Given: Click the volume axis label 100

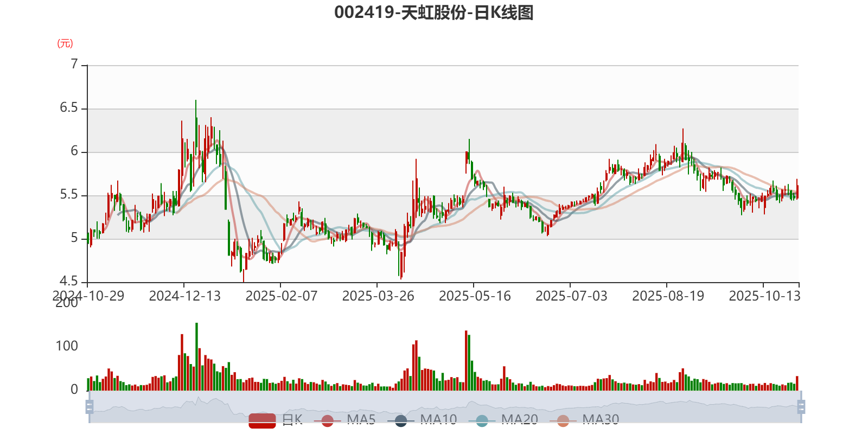Looking at the screenshot, I should 67,346.
